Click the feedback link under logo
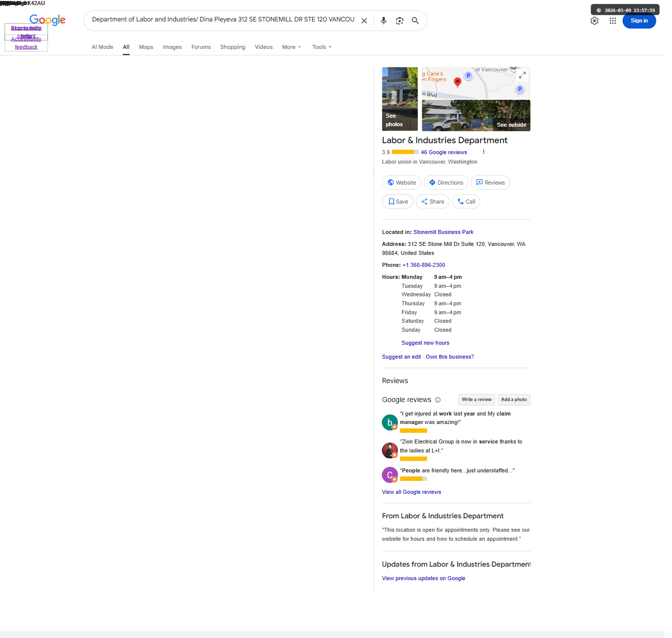Screen dimensions: 672x638 pos(26,47)
